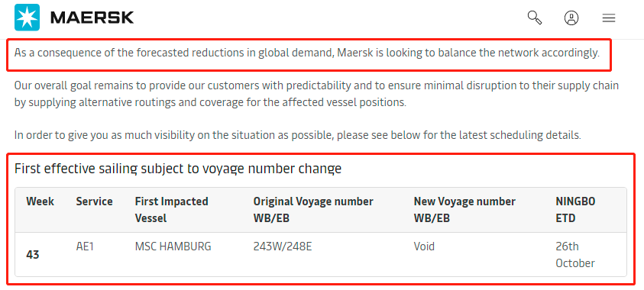
Task: Open the user account icon
Action: (x=571, y=18)
